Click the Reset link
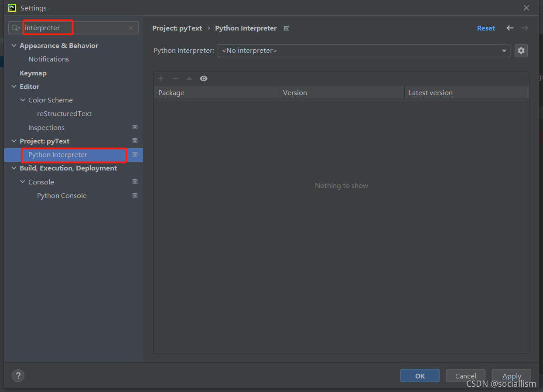 tap(486, 28)
